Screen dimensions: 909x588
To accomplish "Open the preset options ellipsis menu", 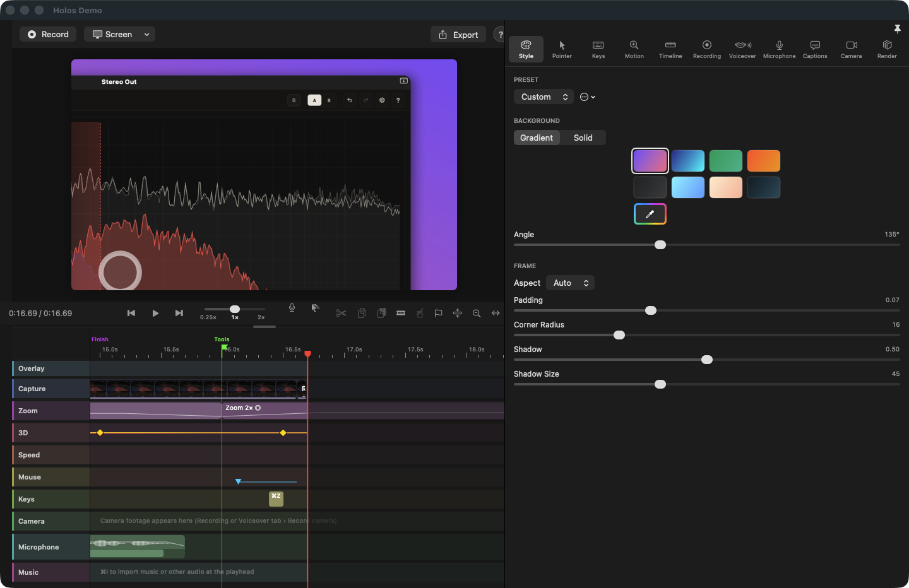I will click(588, 97).
